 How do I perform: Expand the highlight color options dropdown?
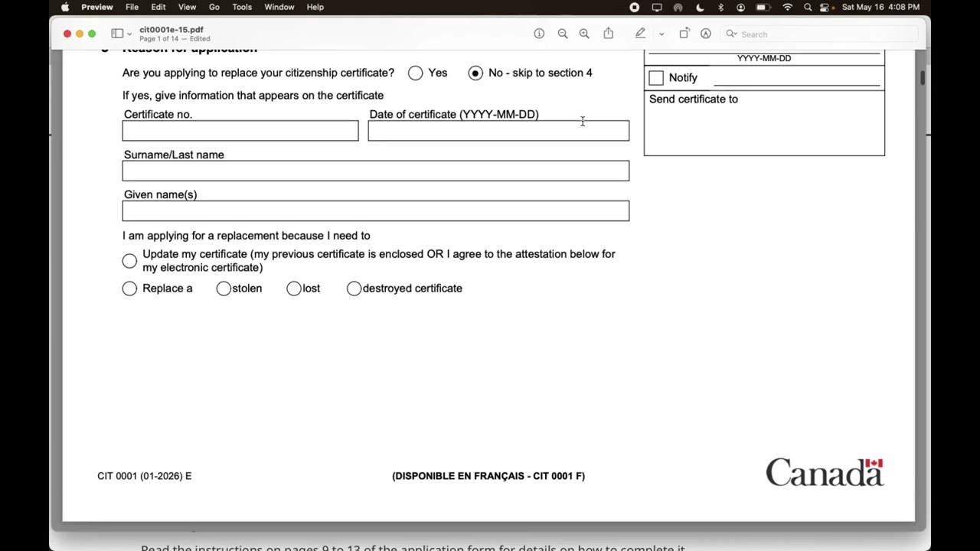point(661,34)
